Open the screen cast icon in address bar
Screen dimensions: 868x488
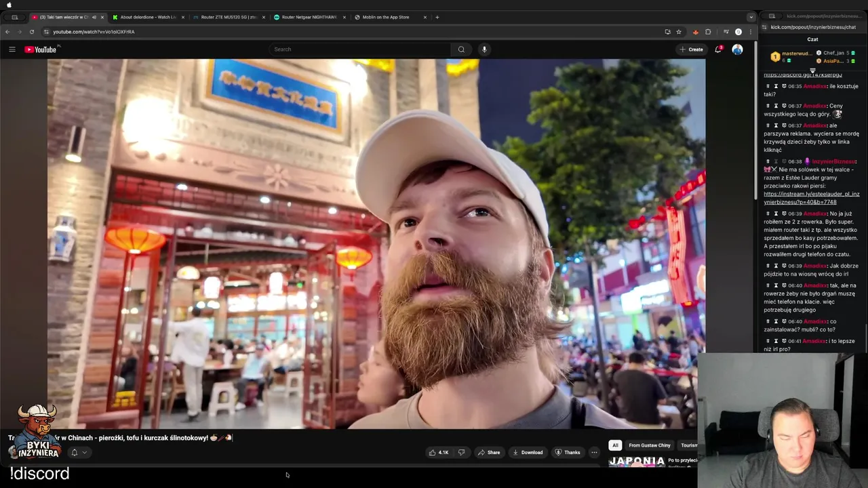(x=667, y=32)
